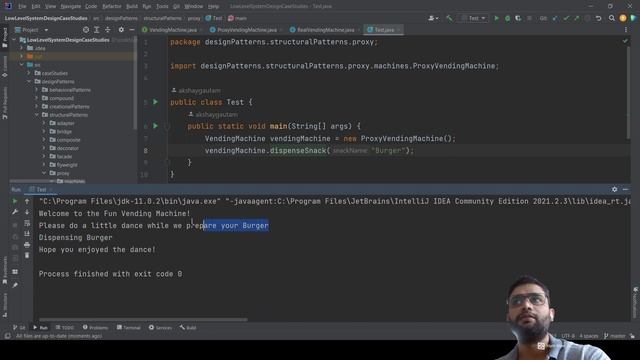This screenshot has width=640, height=360.
Task: Push commits with the green arrow icon
Action: [577, 18]
